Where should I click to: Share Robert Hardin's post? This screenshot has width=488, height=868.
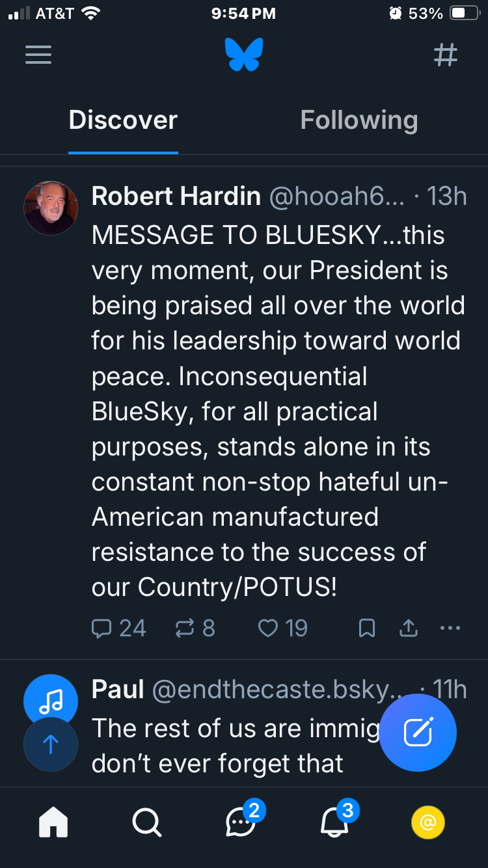click(408, 628)
